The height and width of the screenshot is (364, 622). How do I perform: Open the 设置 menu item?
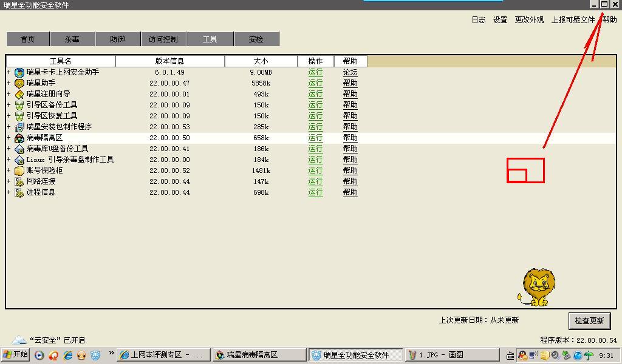click(x=501, y=20)
